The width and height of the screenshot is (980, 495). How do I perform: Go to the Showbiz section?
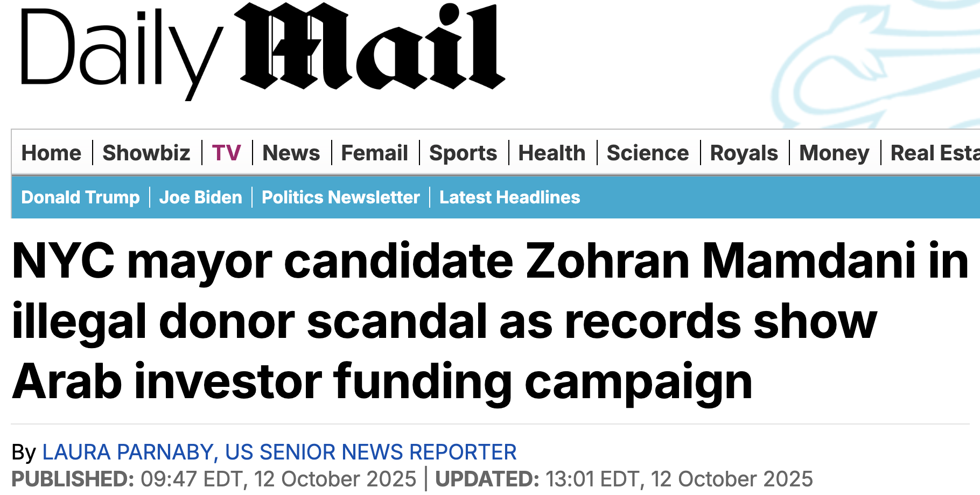tap(146, 153)
